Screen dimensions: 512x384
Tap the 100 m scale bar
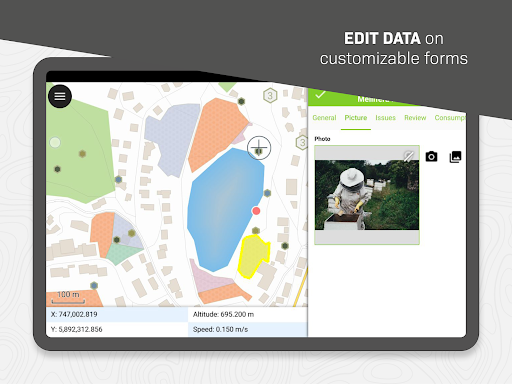[x=68, y=297]
